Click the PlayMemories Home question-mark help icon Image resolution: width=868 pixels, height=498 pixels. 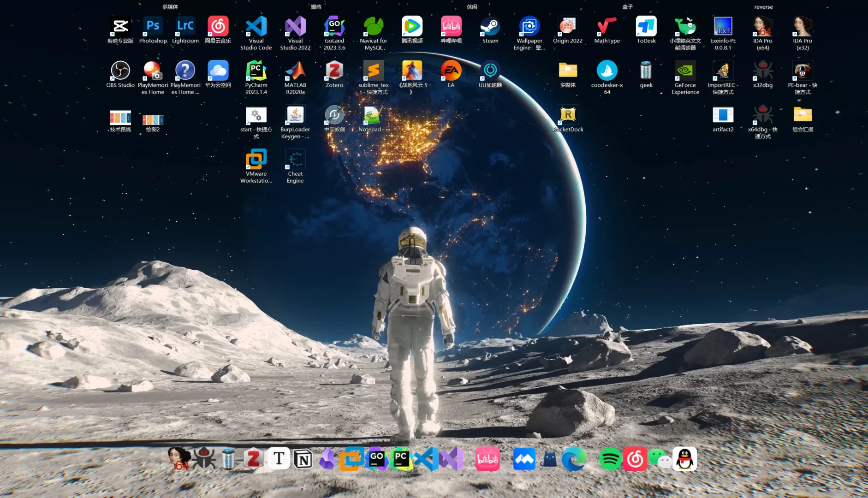[x=185, y=77]
